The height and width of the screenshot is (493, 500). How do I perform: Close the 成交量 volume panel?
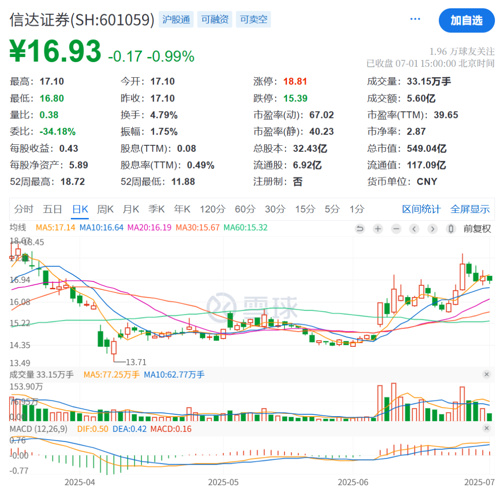(x=486, y=374)
